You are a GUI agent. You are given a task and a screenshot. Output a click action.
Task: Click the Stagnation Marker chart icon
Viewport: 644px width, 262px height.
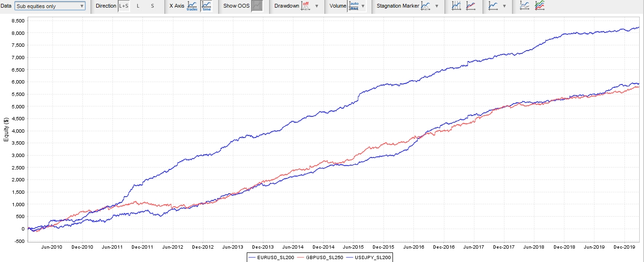tap(426, 6)
